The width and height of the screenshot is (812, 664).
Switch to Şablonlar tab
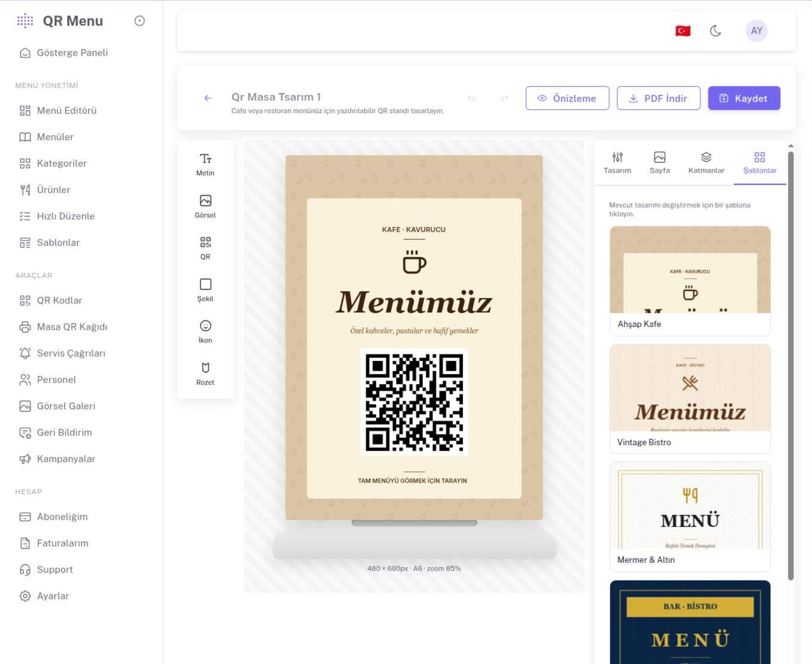point(760,163)
